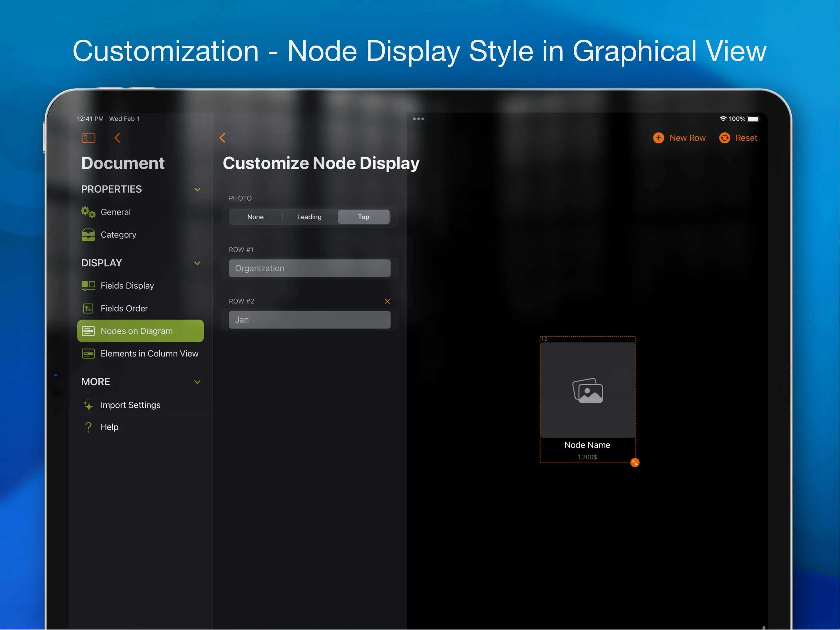840x630 pixels.
Task: Open Fields Display settings
Action: [141, 285]
